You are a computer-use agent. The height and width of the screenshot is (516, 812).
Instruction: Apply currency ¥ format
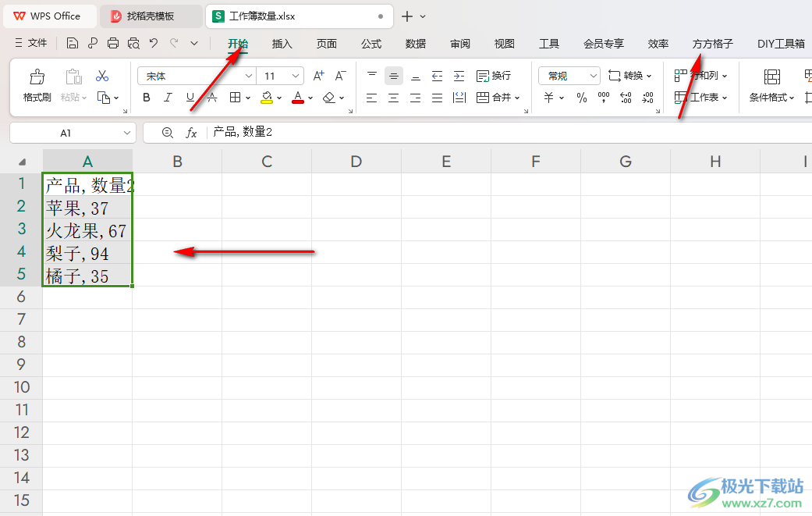pyautogui.click(x=549, y=98)
